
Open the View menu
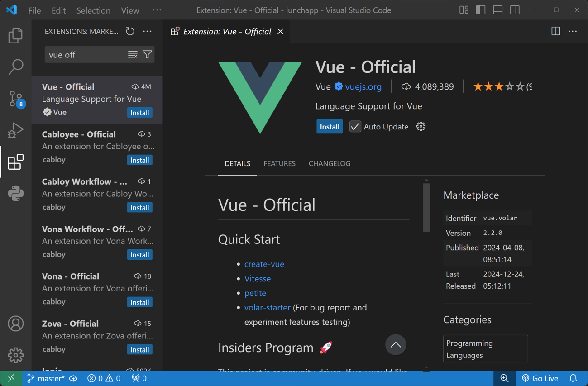[x=130, y=10]
